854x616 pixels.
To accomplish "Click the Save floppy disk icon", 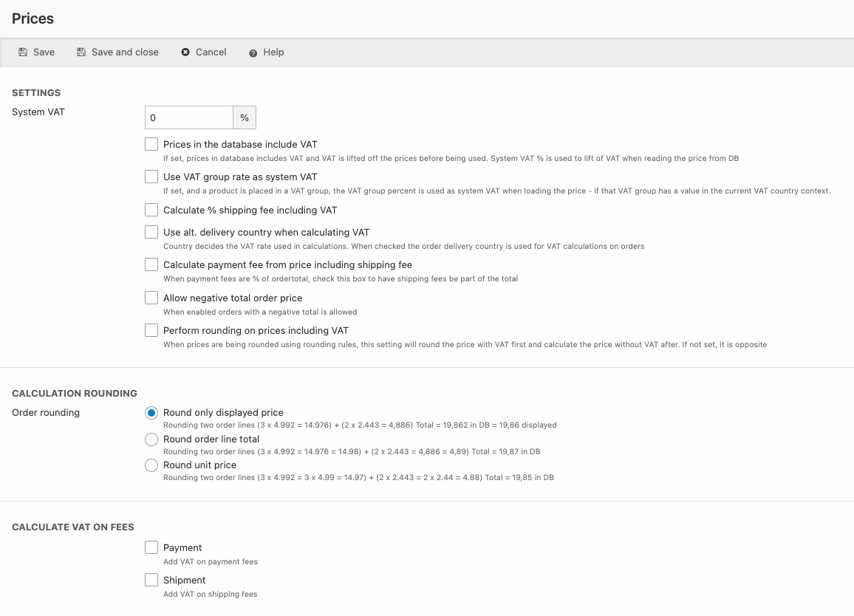I will [x=23, y=52].
